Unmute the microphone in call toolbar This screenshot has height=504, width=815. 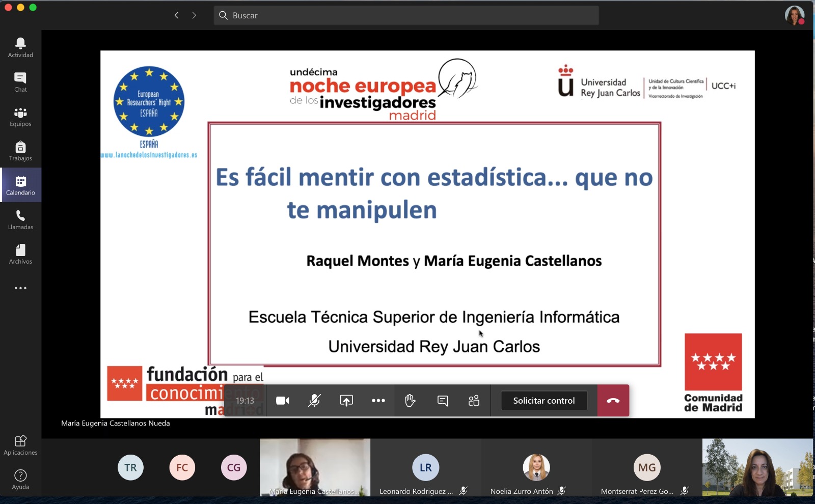[x=314, y=401]
